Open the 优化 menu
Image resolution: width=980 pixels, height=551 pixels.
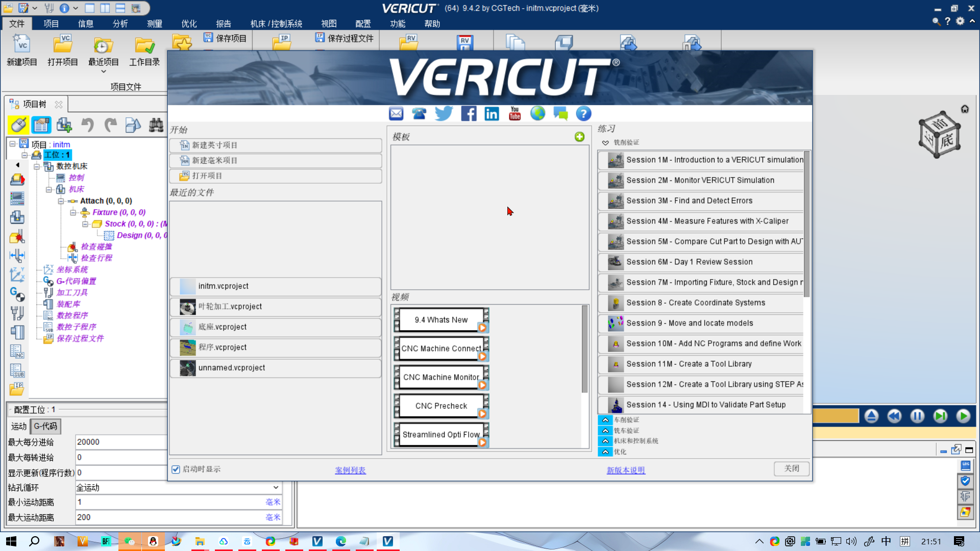188,23
